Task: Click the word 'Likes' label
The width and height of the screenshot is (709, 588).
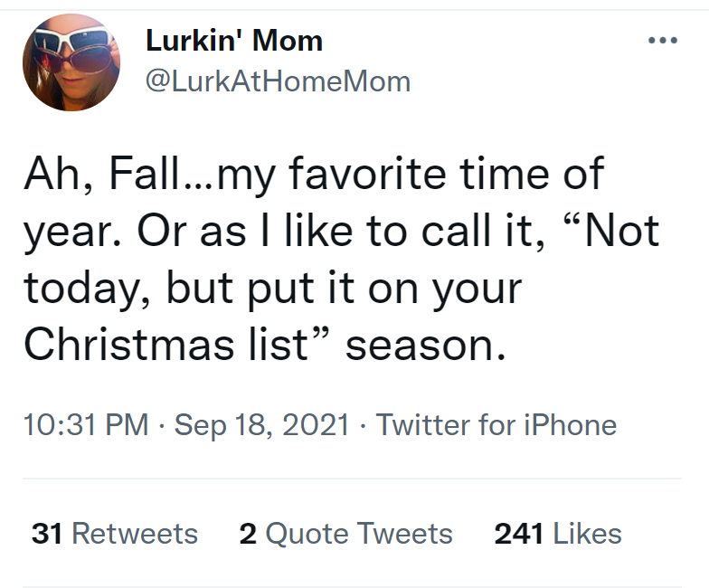Action: 588,534
